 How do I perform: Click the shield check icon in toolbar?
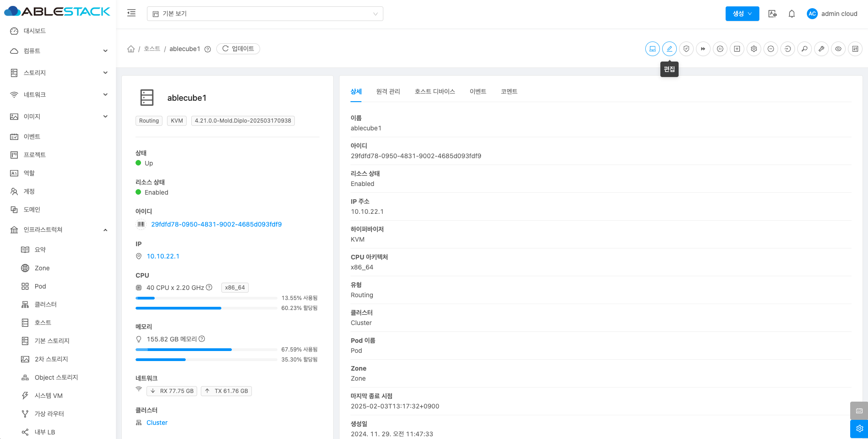(x=686, y=49)
